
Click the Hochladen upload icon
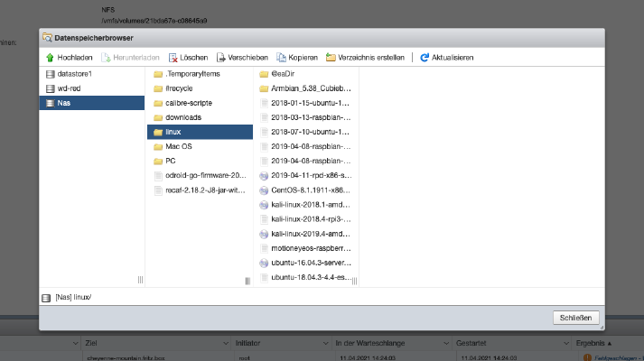point(50,58)
